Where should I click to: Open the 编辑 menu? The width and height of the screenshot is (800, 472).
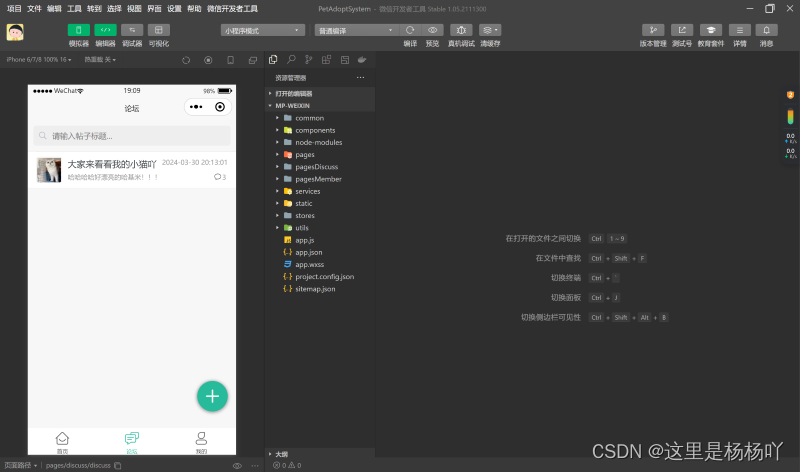coord(54,9)
